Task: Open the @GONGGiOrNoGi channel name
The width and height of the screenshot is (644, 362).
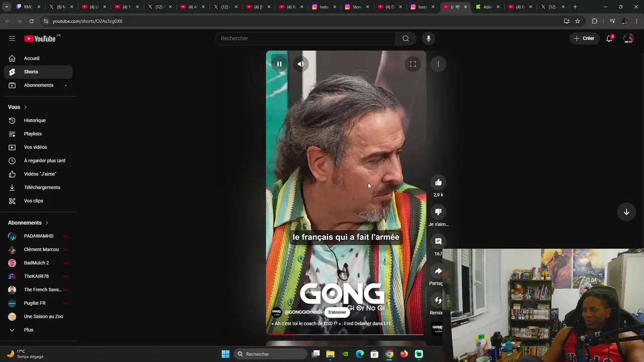Action: point(303,312)
